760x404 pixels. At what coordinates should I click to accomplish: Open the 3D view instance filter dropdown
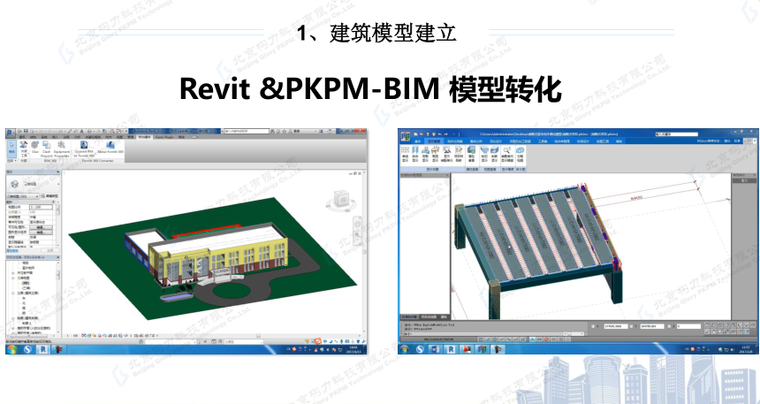[23, 196]
